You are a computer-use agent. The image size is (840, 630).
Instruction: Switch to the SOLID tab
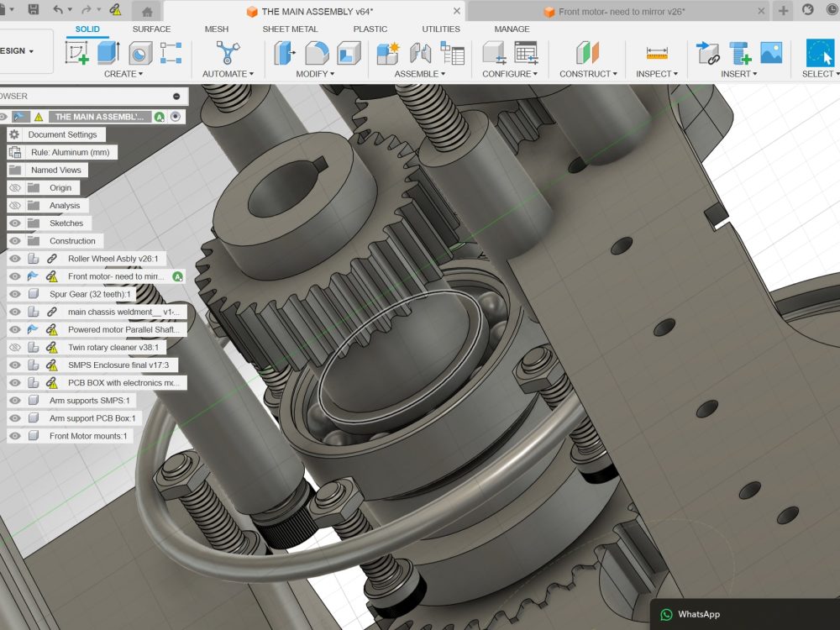pyautogui.click(x=87, y=29)
